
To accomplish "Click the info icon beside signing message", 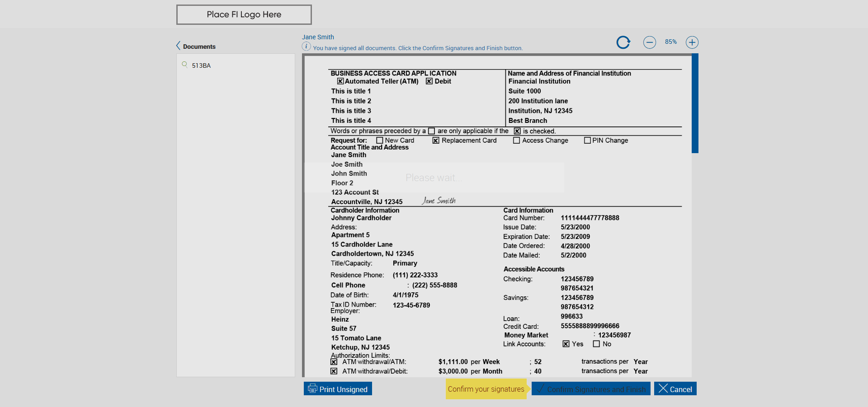I will click(x=306, y=47).
